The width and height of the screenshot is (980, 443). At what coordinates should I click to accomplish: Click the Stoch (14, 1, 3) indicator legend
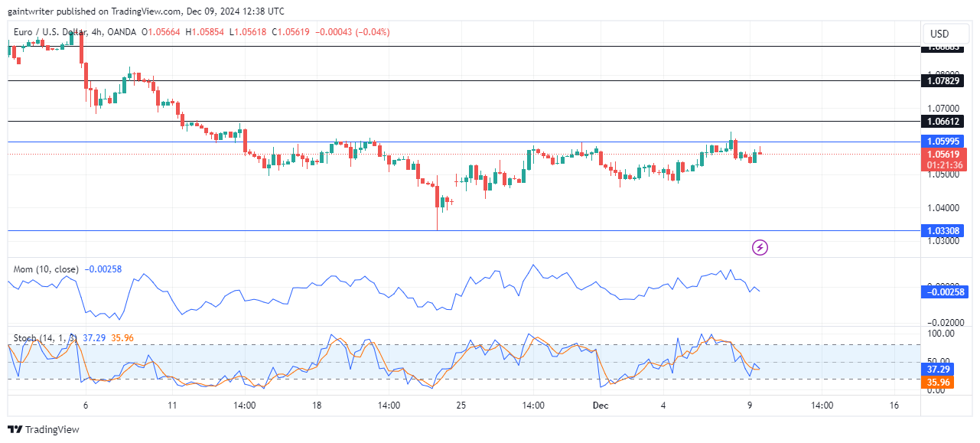45,337
